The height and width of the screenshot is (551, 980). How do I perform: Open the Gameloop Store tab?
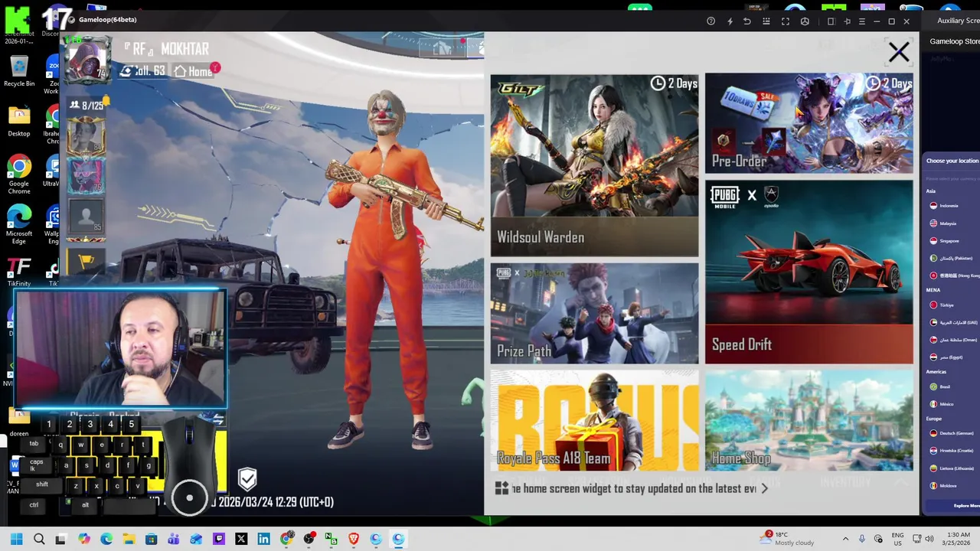(954, 41)
